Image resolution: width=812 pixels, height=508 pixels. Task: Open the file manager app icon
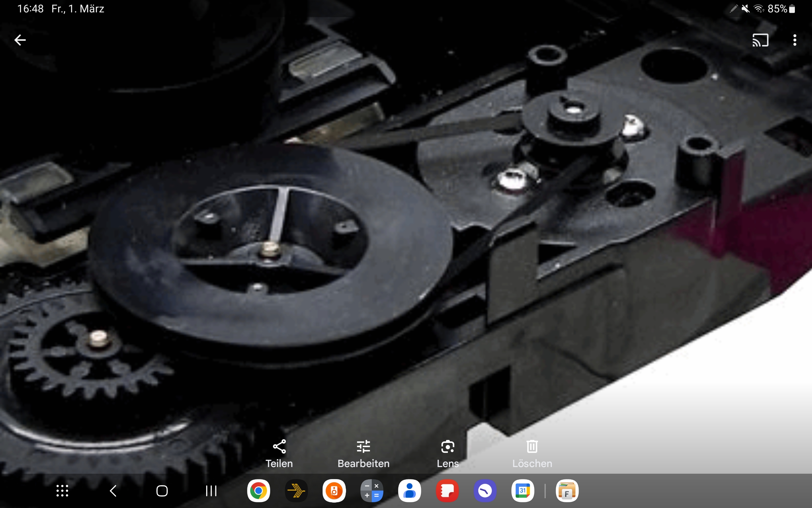tap(567, 491)
